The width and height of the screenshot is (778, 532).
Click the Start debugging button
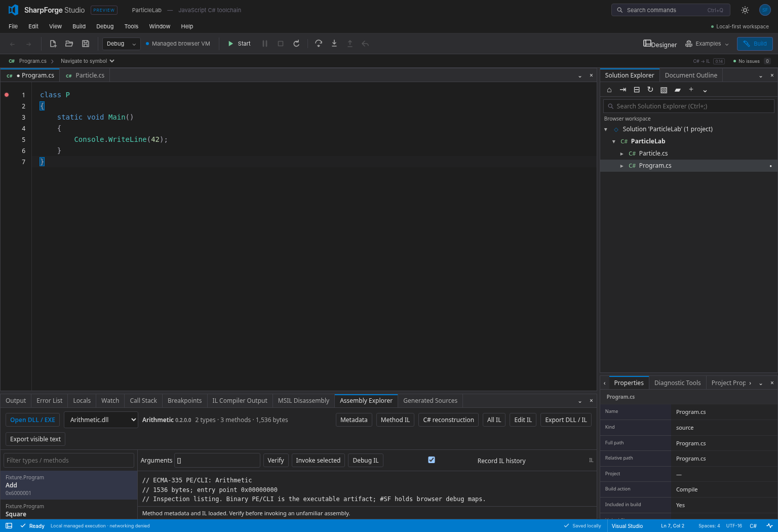239,44
